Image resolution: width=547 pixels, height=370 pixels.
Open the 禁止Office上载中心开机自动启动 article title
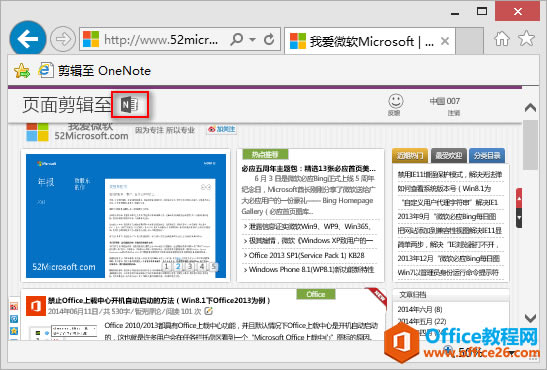(x=159, y=300)
